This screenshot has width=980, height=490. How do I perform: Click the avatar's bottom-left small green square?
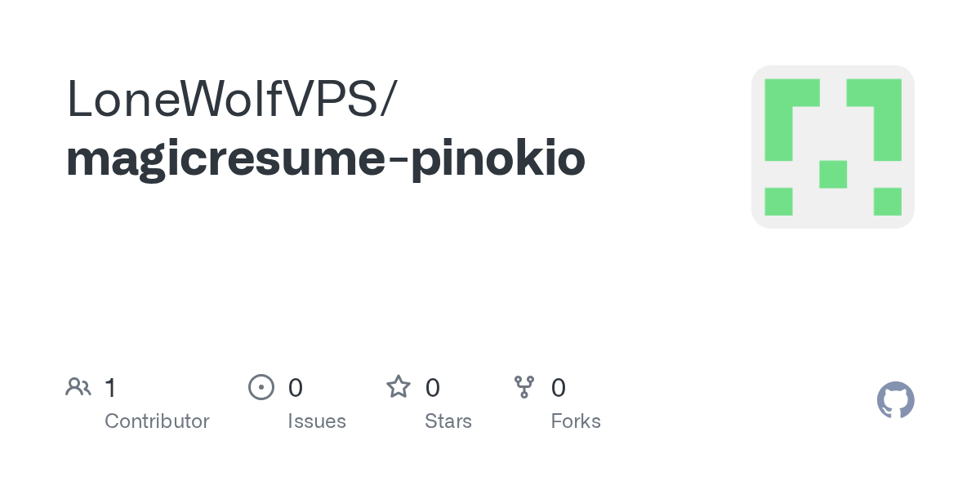[778, 202]
